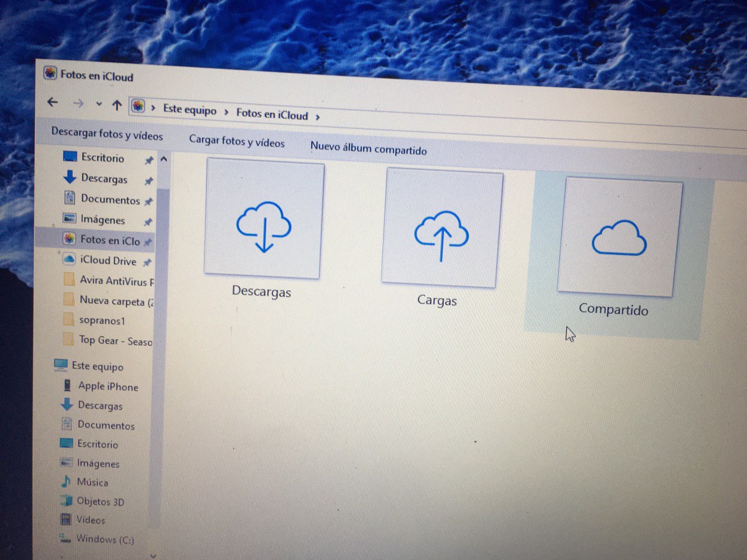747x560 pixels.
Task: Open 'Nueva carpeta' folder in sidebar
Action: pos(116,301)
